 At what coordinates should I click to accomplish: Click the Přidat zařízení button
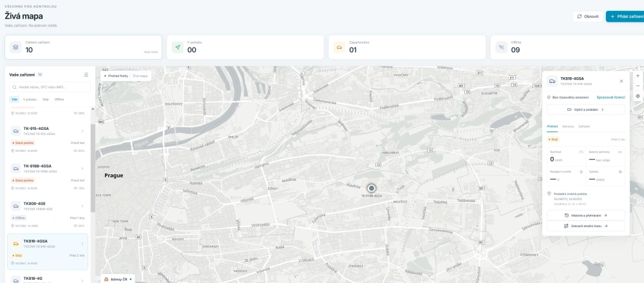point(626,17)
